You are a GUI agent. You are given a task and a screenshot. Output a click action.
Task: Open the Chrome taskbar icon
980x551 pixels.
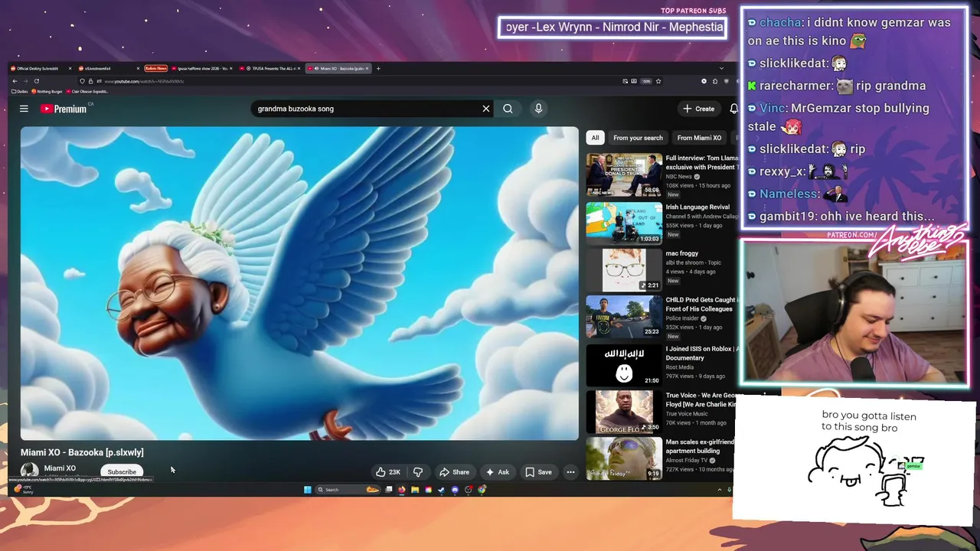(x=482, y=490)
